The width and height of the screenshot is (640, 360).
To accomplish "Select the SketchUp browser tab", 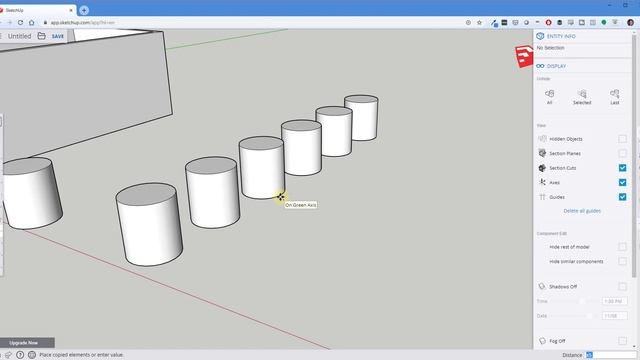I will coord(37,10).
